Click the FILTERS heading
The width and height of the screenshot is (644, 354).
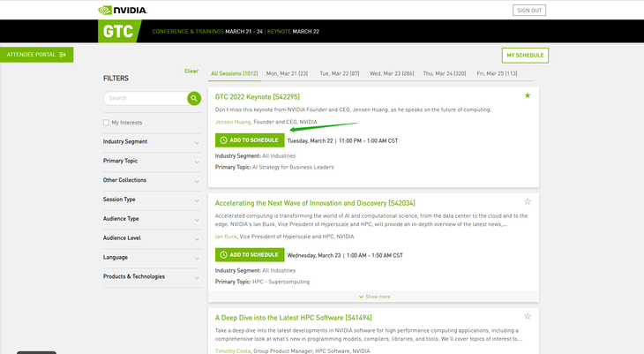pyautogui.click(x=116, y=78)
